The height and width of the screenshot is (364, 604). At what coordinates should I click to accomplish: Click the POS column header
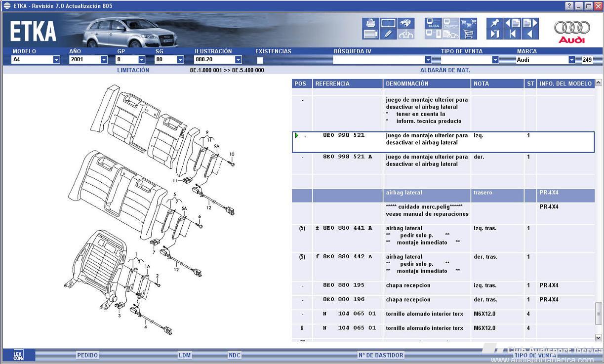point(301,84)
